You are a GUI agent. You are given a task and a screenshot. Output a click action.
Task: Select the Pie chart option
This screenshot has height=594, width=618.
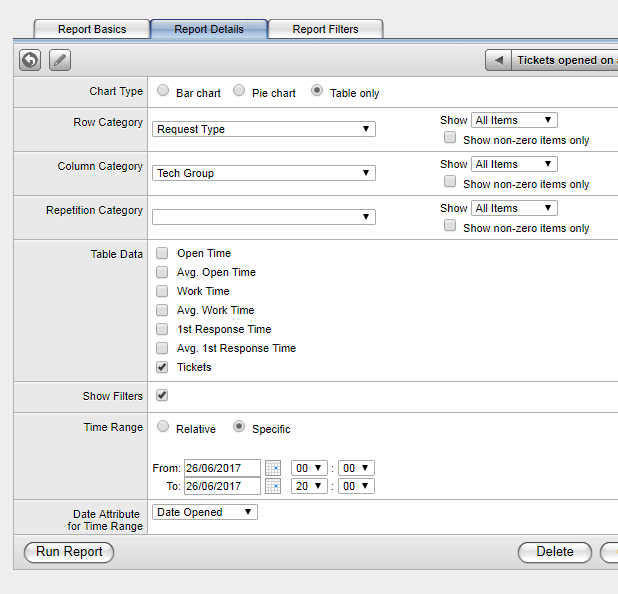coord(239,91)
